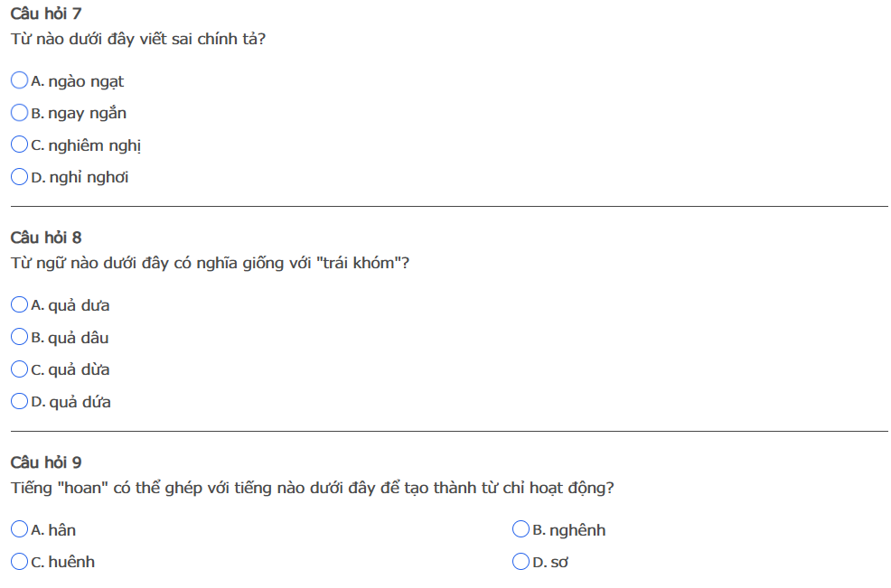Choose option B 'ngay ngắn' radio button
Image resolution: width=891 pixels, height=588 pixels.
tap(19, 113)
